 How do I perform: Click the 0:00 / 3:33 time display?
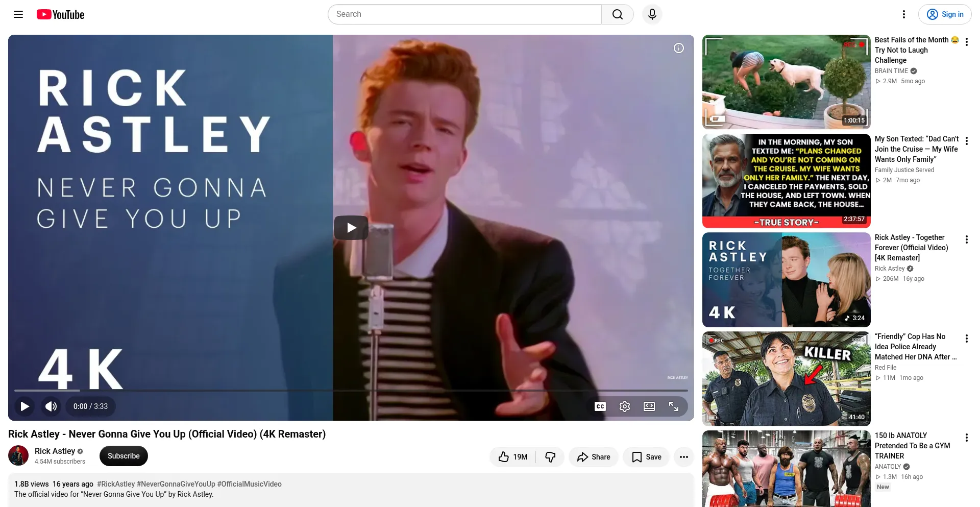pyautogui.click(x=90, y=406)
